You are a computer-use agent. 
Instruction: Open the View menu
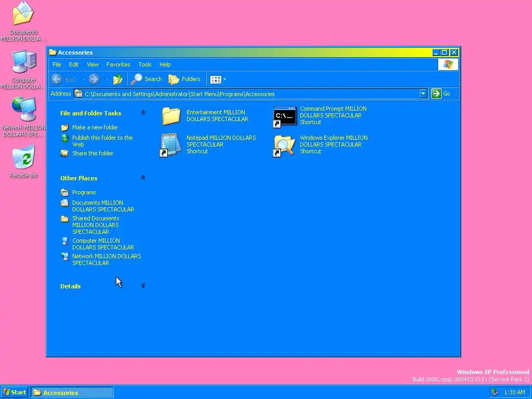coord(92,64)
